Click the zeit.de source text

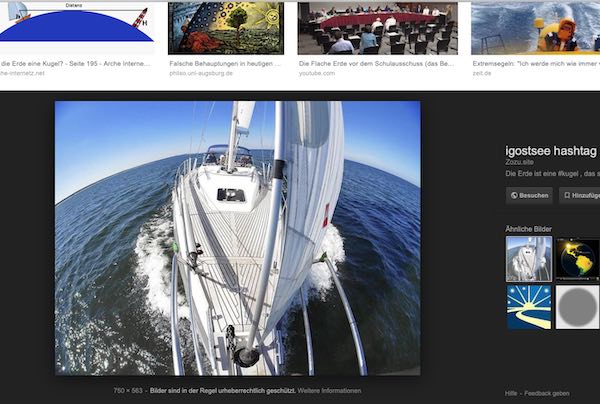click(481, 73)
